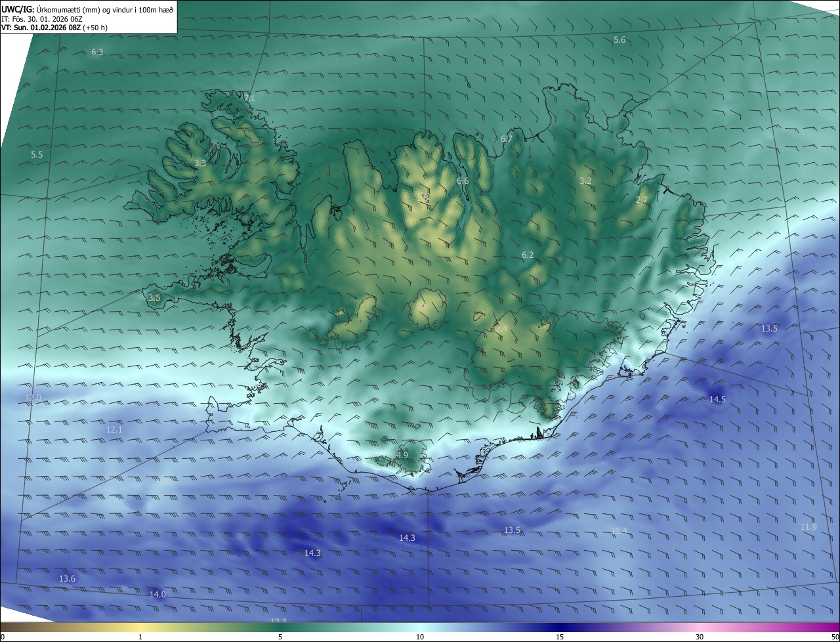The height and width of the screenshot is (642, 840).
Task: Click the 50 tick label on the color scale
Action: pyautogui.click(x=835, y=637)
